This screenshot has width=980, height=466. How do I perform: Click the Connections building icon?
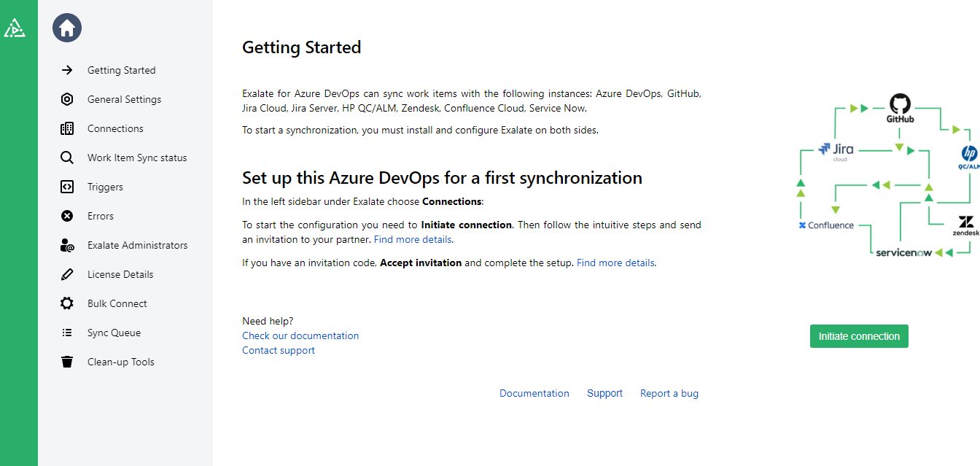tap(67, 128)
